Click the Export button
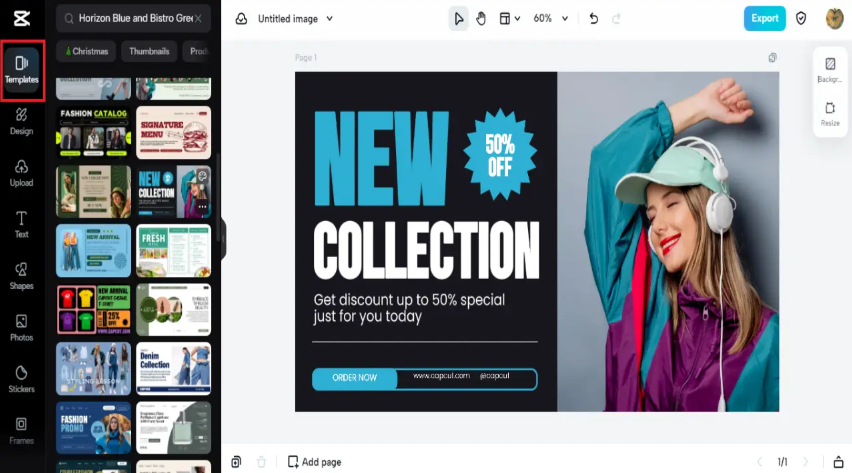The image size is (852, 473). coord(765,18)
